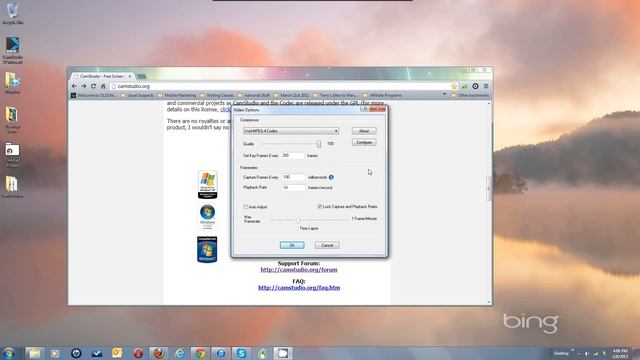Screen dimensions: 640x360
Task: Open the Mobile Marketing bookmarks folder
Action: click(176, 95)
